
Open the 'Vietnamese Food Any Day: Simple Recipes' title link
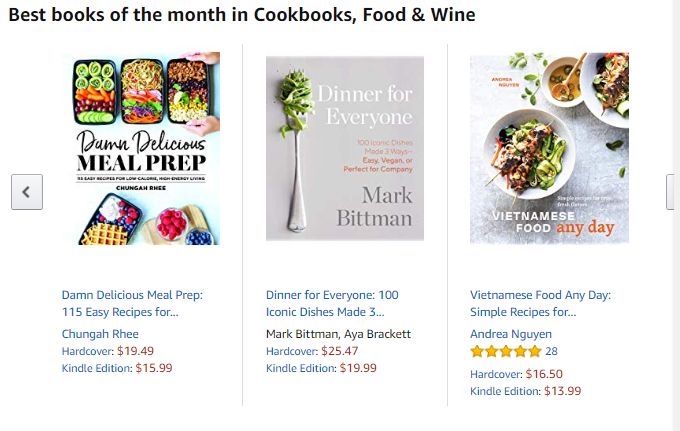pyautogui.click(x=540, y=303)
